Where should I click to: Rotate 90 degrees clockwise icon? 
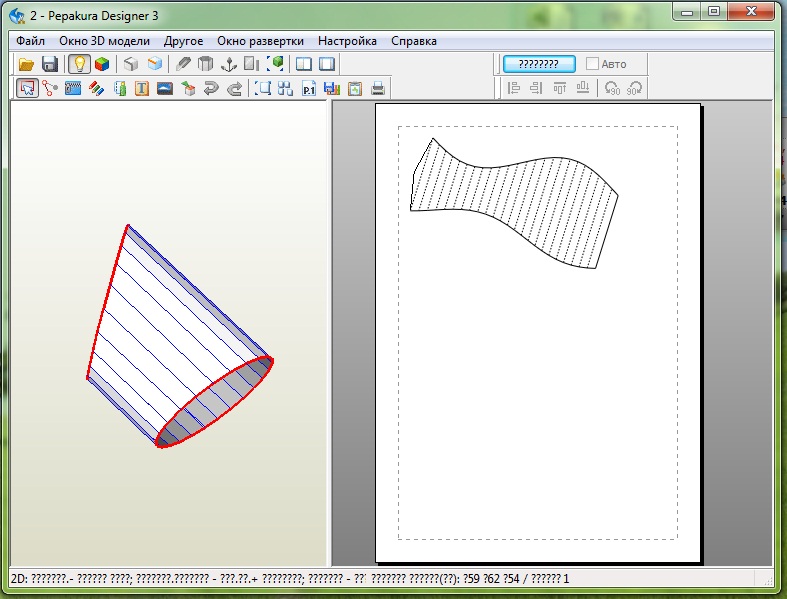(634, 88)
